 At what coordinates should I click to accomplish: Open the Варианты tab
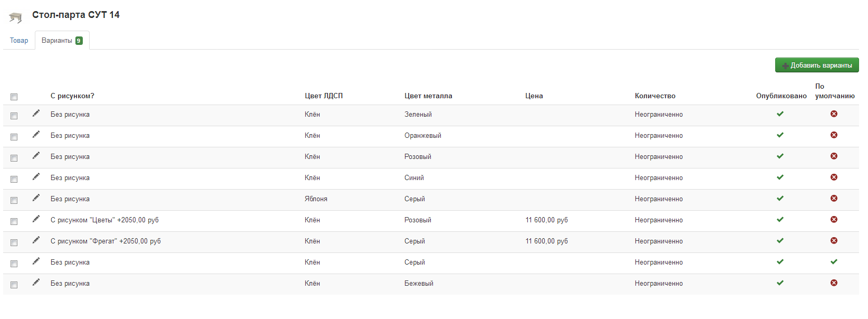click(x=62, y=41)
